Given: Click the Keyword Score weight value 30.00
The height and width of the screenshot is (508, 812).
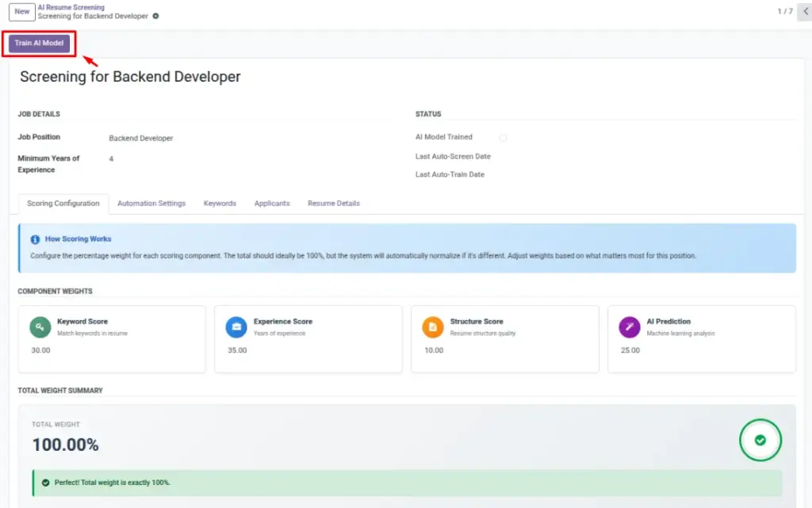Looking at the screenshot, I should point(40,350).
